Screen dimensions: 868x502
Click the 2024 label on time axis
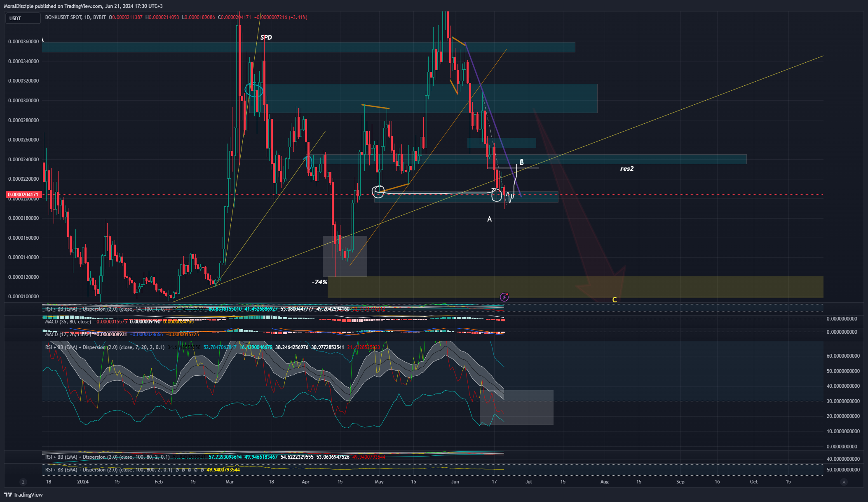click(x=83, y=482)
